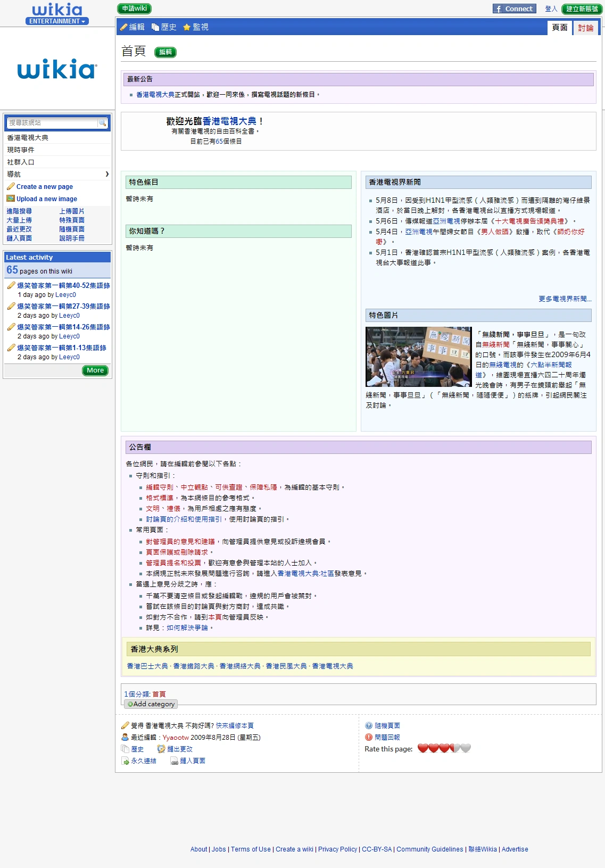Click the 說明手冊 help manual link
This screenshot has width=605, height=868.
click(x=72, y=238)
